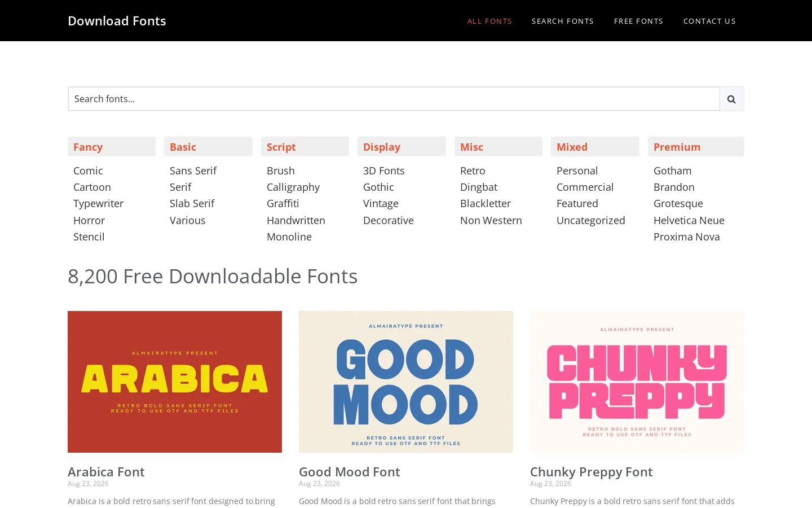Select Graffiti fonts

click(x=283, y=203)
